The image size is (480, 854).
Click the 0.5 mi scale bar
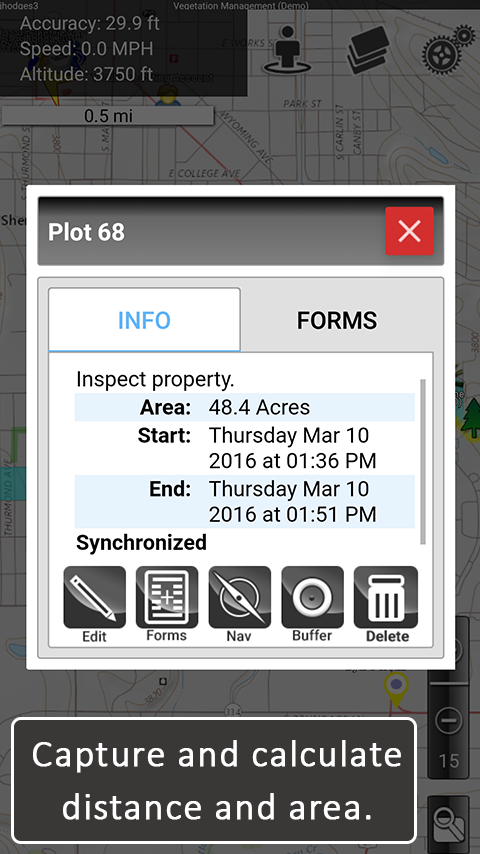pos(107,116)
